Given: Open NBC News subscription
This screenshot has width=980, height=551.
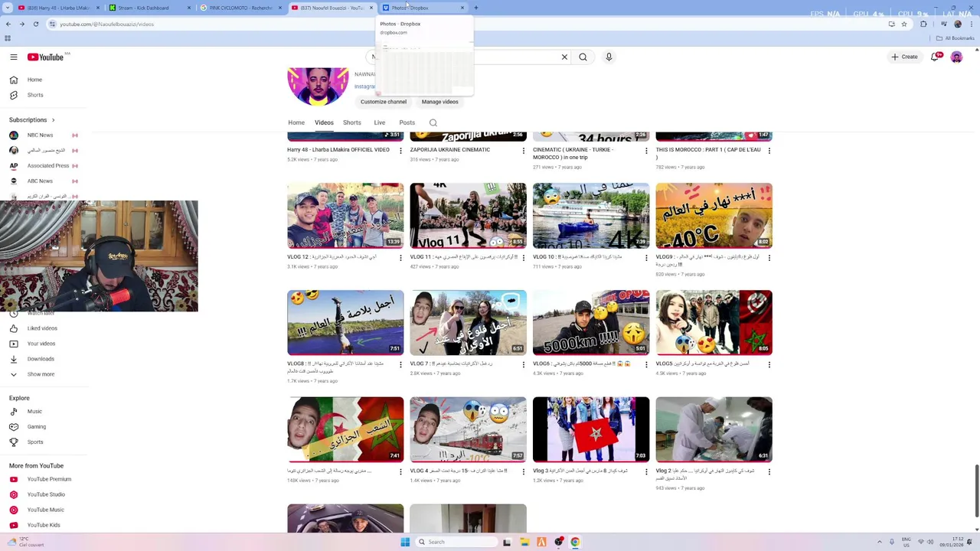Looking at the screenshot, I should (40, 135).
